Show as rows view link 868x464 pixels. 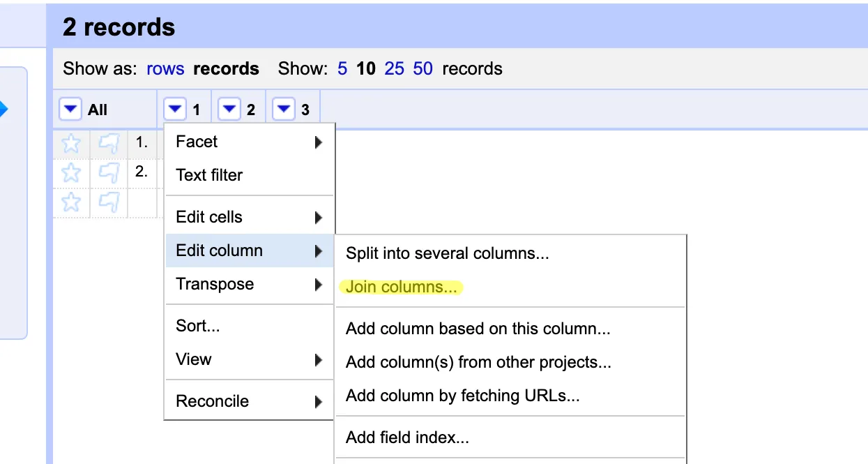(x=165, y=69)
